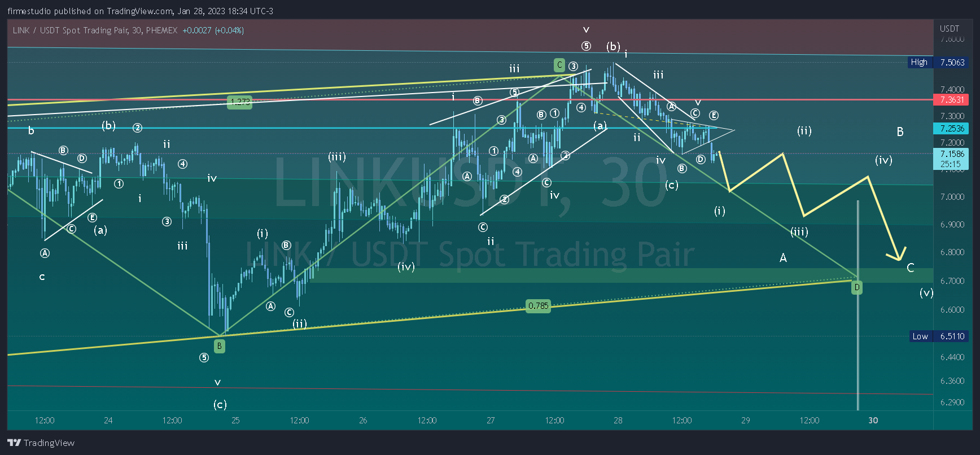Click the TradingView logo at bottom

41,443
